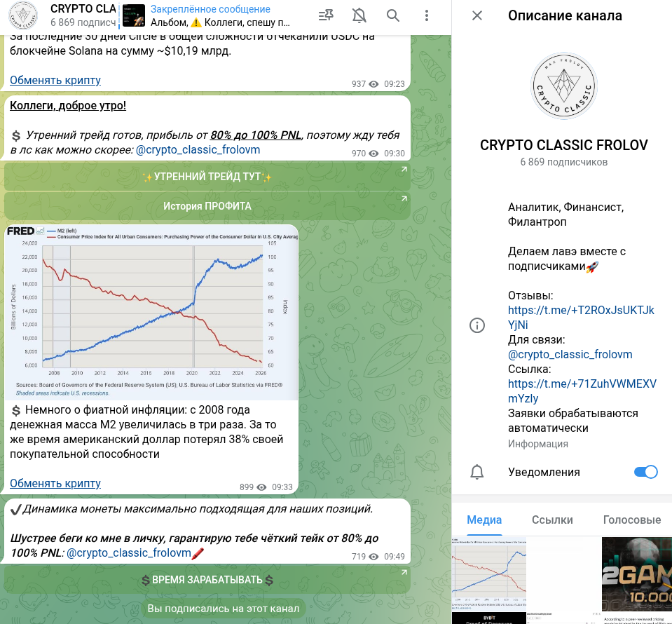Image resolution: width=672 pixels, height=624 pixels.
Task: Switch to the Голосовые tab
Action: pyautogui.click(x=632, y=520)
